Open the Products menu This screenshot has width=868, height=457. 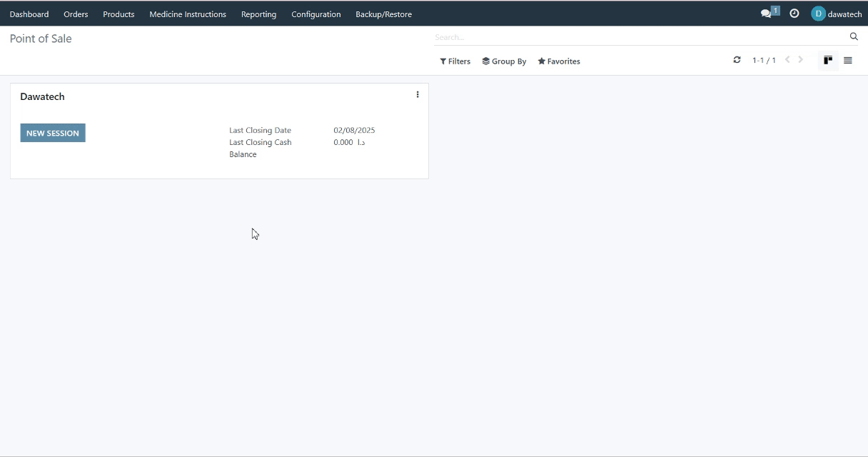tap(118, 14)
